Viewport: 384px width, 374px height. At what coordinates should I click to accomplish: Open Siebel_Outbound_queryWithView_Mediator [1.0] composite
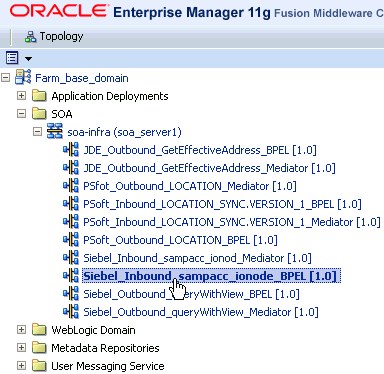(201, 312)
